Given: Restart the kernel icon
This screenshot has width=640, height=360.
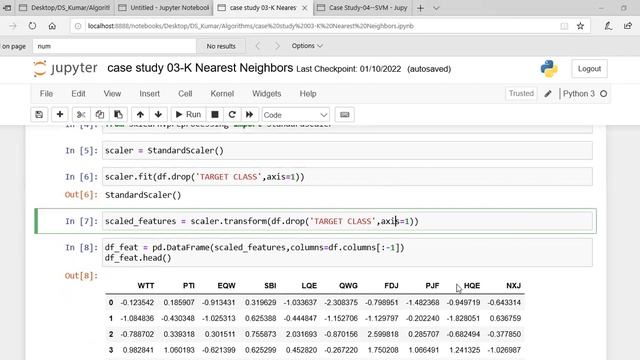Looking at the screenshot, I should pyautogui.click(x=232, y=115).
